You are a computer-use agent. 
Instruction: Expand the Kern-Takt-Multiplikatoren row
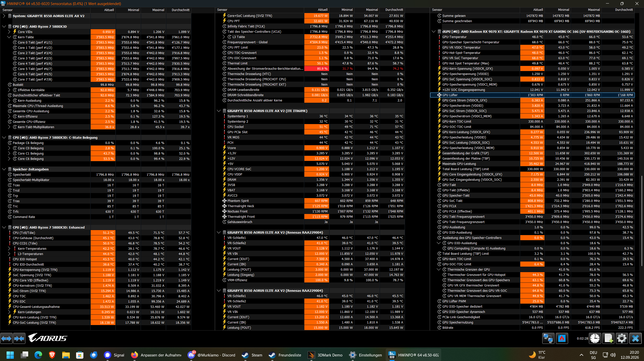(9, 127)
